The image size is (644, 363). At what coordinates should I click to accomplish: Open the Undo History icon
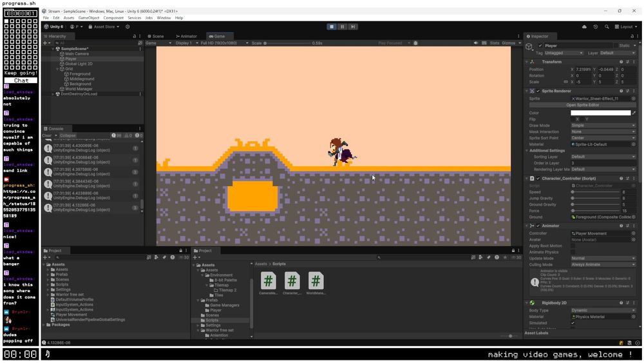pyautogui.click(x=596, y=26)
